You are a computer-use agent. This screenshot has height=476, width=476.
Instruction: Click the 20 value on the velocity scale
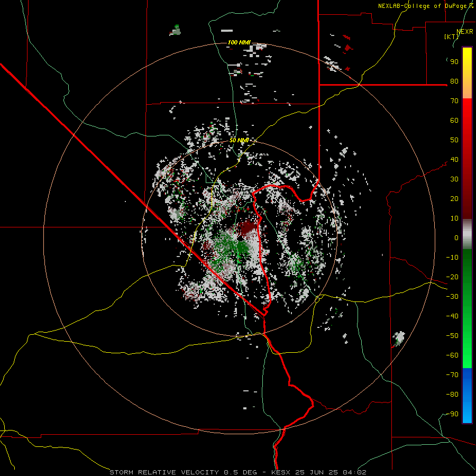[x=454, y=199]
